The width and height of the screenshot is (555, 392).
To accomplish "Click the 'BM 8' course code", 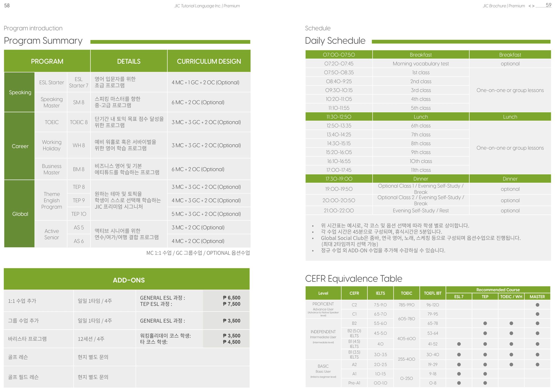I will point(79,169).
